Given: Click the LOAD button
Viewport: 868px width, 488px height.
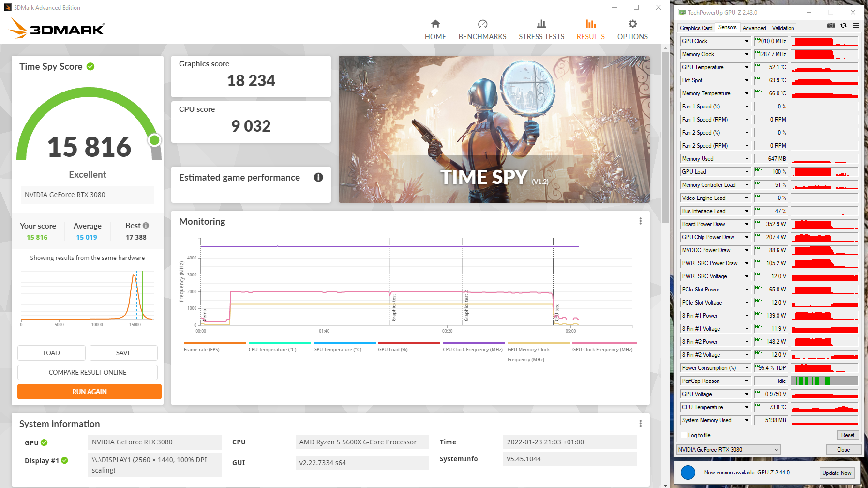Looking at the screenshot, I should (x=51, y=353).
